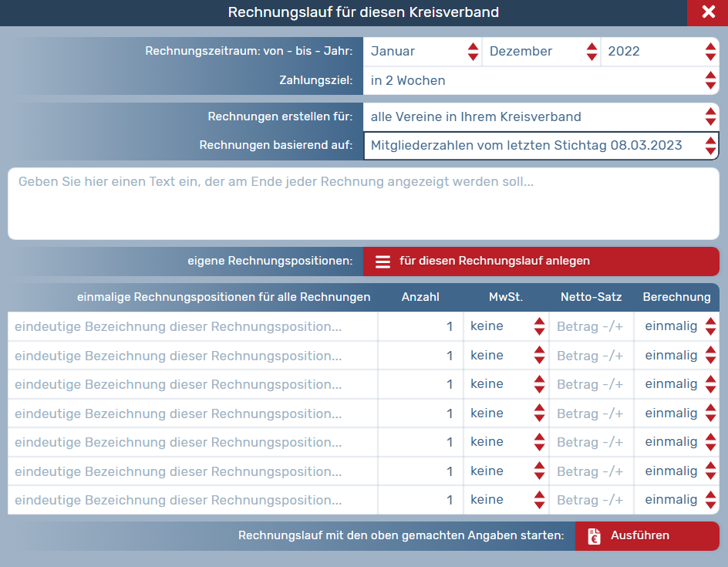Image resolution: width=728 pixels, height=567 pixels.
Task: Click the last row Bezeichnung input field
Action: pos(193,500)
